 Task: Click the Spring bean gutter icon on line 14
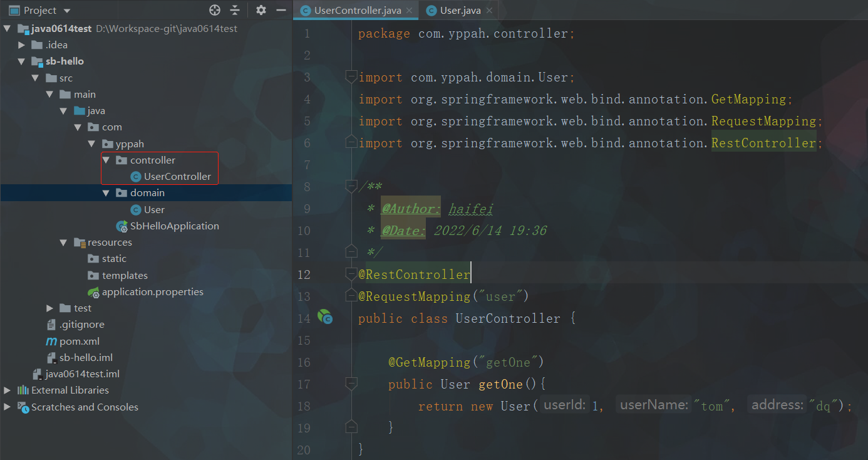324,317
